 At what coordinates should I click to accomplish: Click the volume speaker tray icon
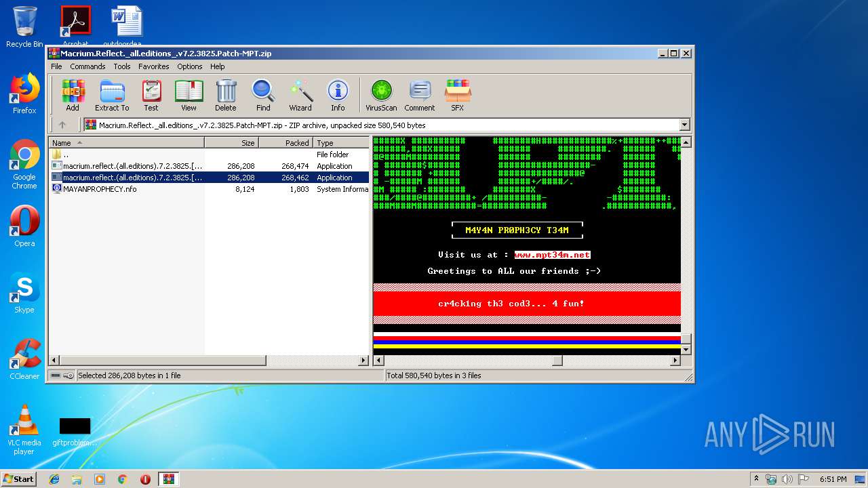[787, 479]
